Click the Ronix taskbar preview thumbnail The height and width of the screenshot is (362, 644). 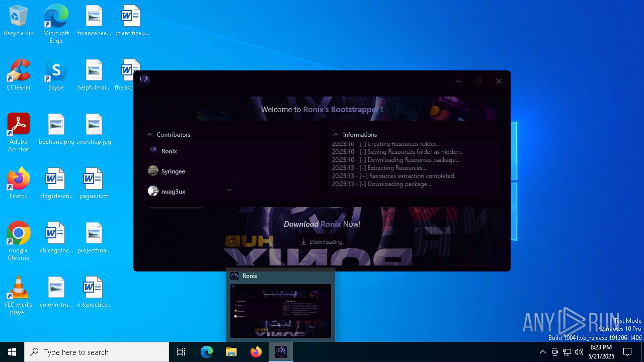coord(281,311)
